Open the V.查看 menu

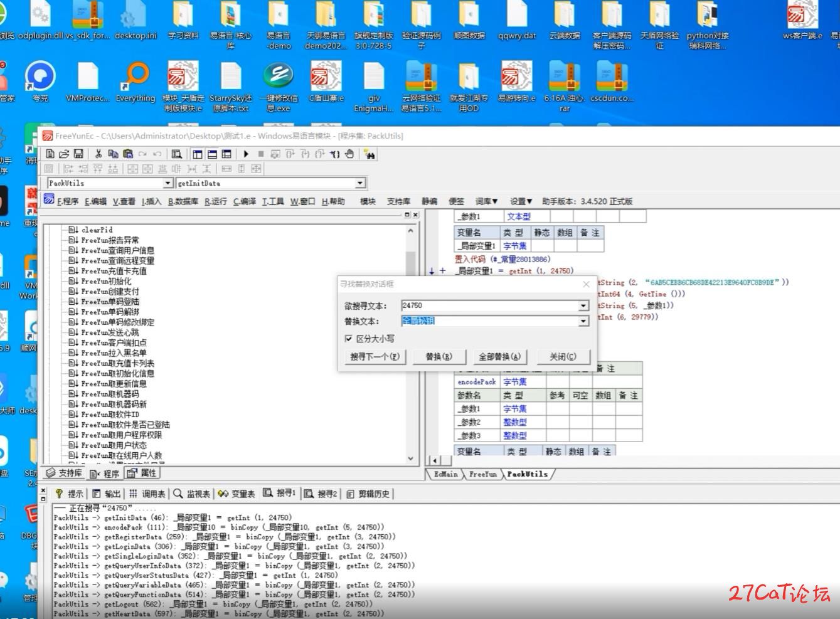124,201
